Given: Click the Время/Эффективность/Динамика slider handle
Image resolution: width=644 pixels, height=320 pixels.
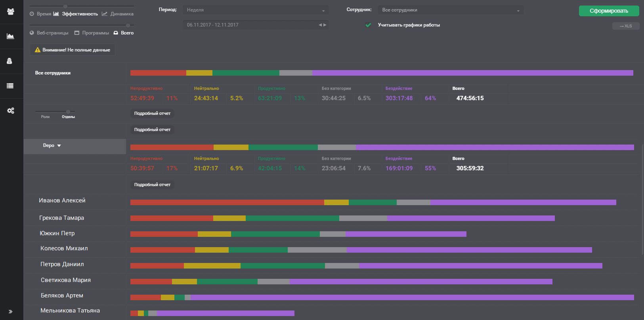Looking at the screenshot, I should click(65, 6).
